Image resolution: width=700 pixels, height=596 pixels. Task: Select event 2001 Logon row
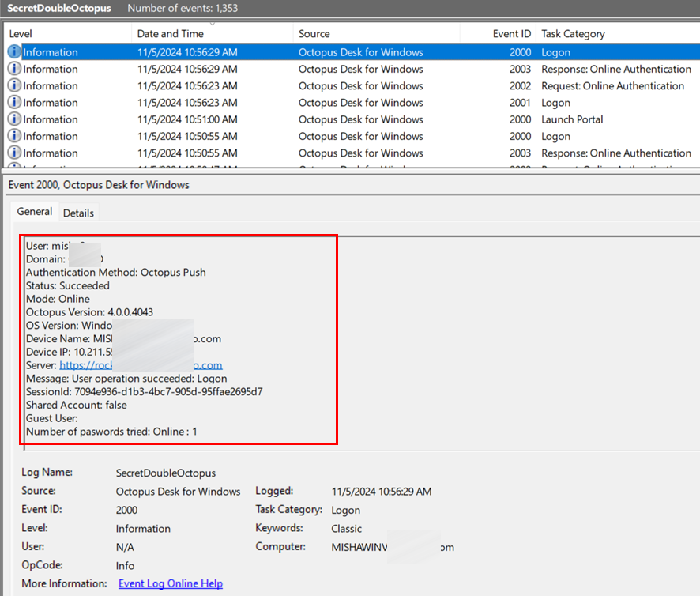coord(352,102)
